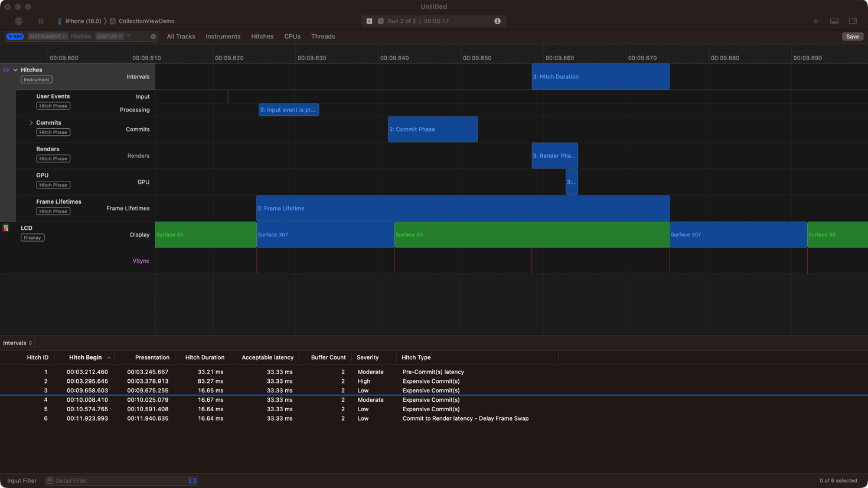The width and height of the screenshot is (868, 488).
Task: Expand the Commits track
Action: pyautogui.click(x=31, y=123)
